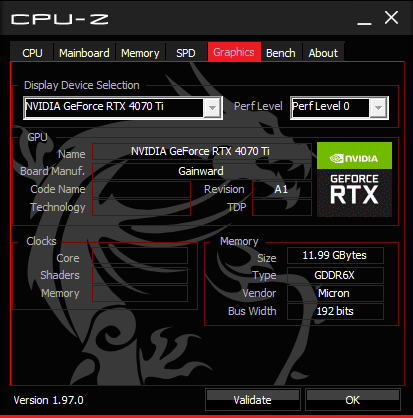413x418 pixels.
Task: Switch to the Memory tab
Action: (140, 53)
